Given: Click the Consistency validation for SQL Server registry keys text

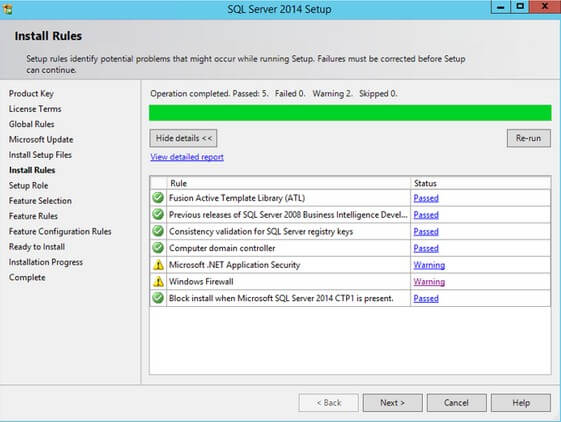Looking at the screenshot, I should point(261,232).
